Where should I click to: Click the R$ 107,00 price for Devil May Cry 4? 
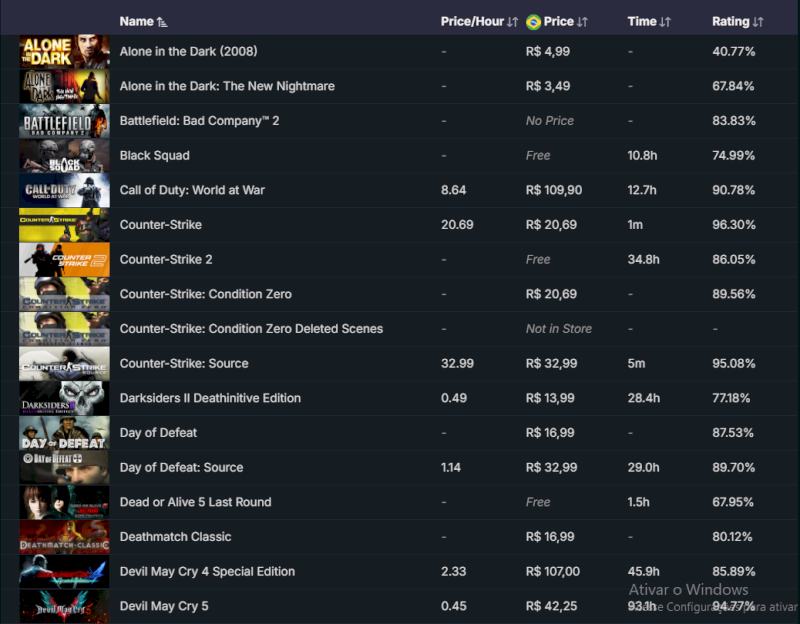click(x=552, y=572)
